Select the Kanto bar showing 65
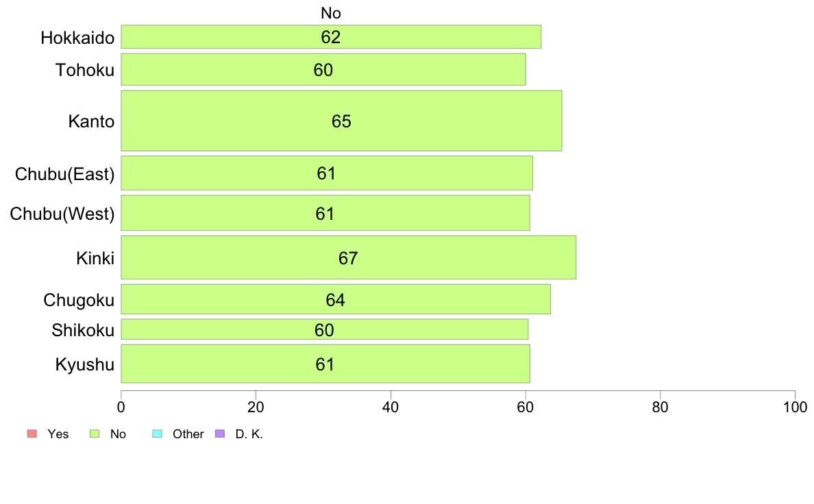Viewport: 814px width, 504px height. 342,121
